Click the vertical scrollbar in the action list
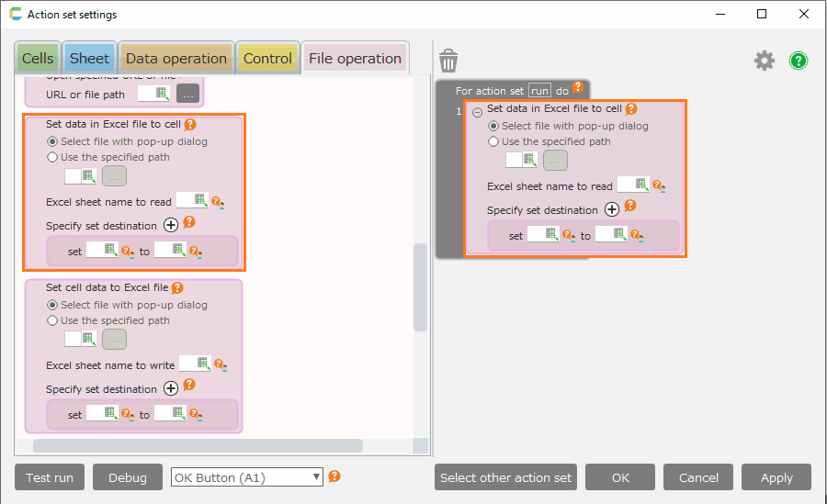 pyautogui.click(x=420, y=286)
